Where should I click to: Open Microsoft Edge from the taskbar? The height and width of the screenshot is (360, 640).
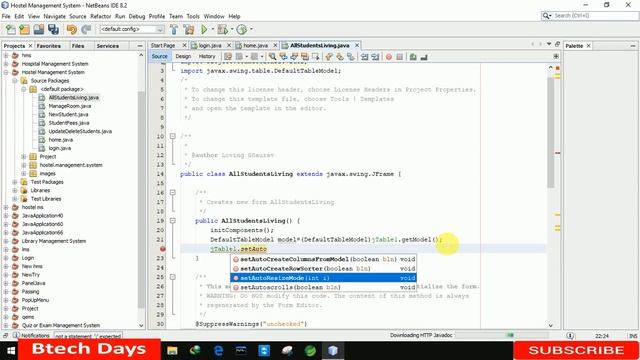coord(218,350)
